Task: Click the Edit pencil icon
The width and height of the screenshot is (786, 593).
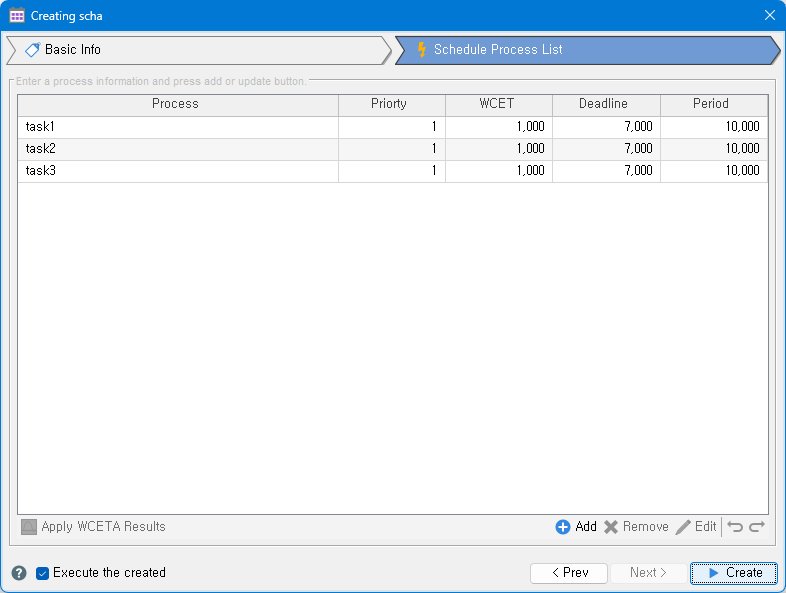Action: pos(684,527)
